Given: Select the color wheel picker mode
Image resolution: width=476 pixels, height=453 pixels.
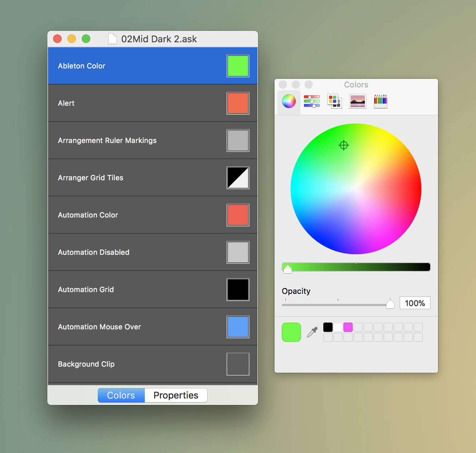Looking at the screenshot, I should 289,101.
